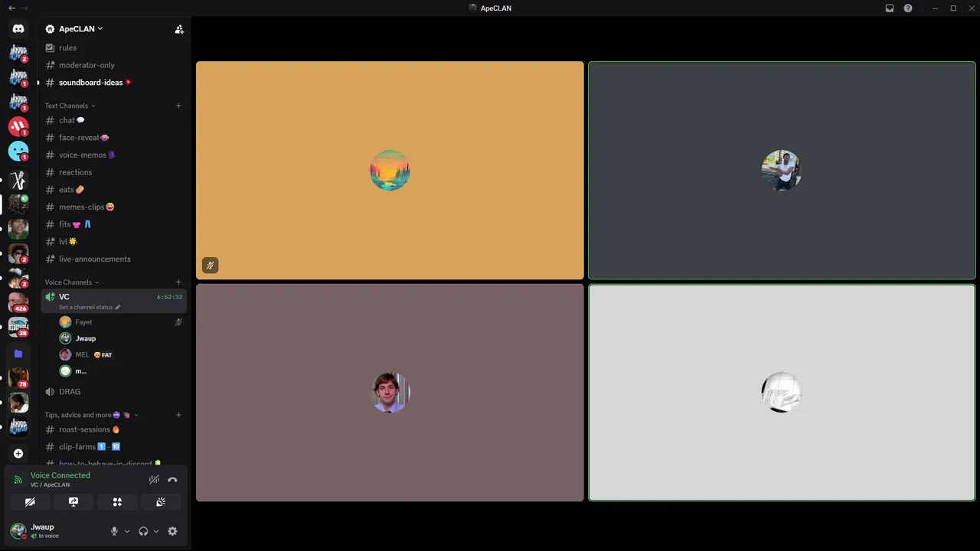Viewport: 980px width, 551px height.
Task: Open the server icon with 426 badge
Action: coord(18,302)
